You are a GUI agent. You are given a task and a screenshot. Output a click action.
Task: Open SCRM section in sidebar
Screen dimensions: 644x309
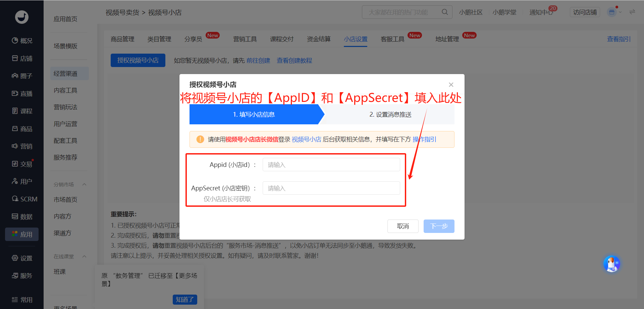point(24,199)
